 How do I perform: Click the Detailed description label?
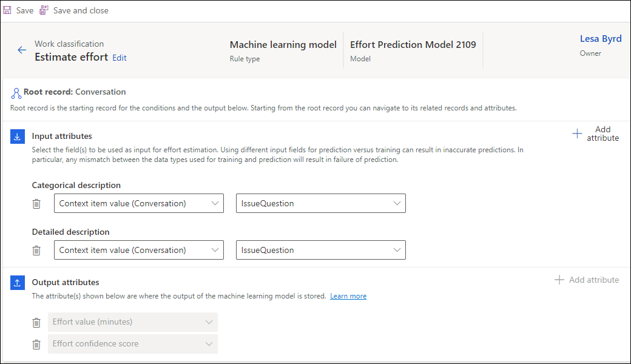(70, 232)
